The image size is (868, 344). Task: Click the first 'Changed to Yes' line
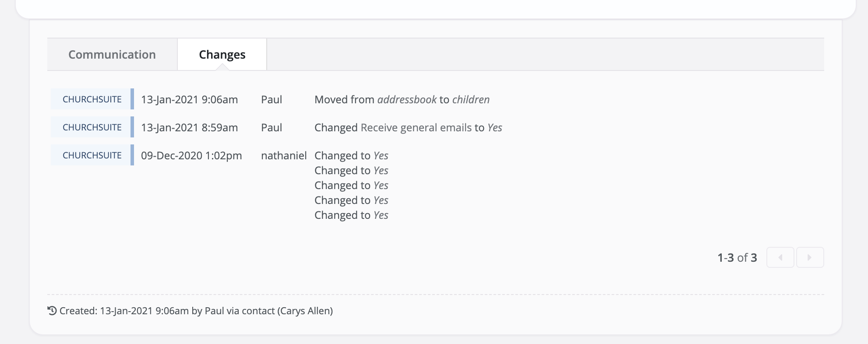click(x=351, y=155)
